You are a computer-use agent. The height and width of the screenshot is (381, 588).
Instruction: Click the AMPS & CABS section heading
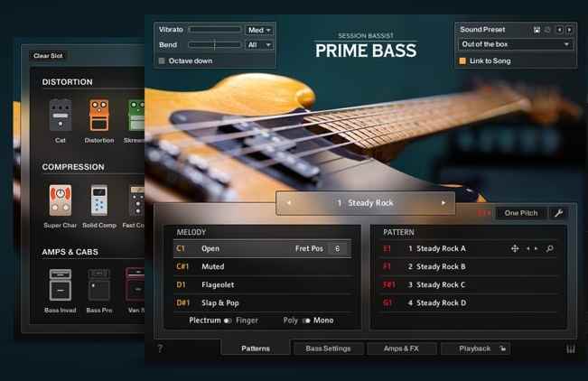(70, 252)
